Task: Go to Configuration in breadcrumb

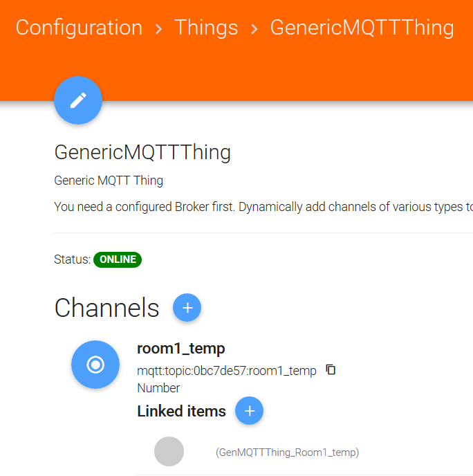Action: point(79,28)
